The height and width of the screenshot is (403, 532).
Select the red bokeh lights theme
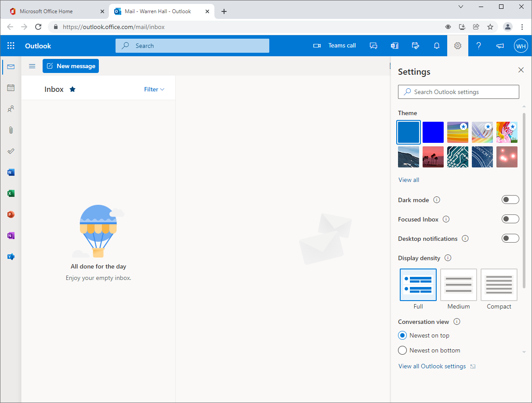[x=507, y=157]
